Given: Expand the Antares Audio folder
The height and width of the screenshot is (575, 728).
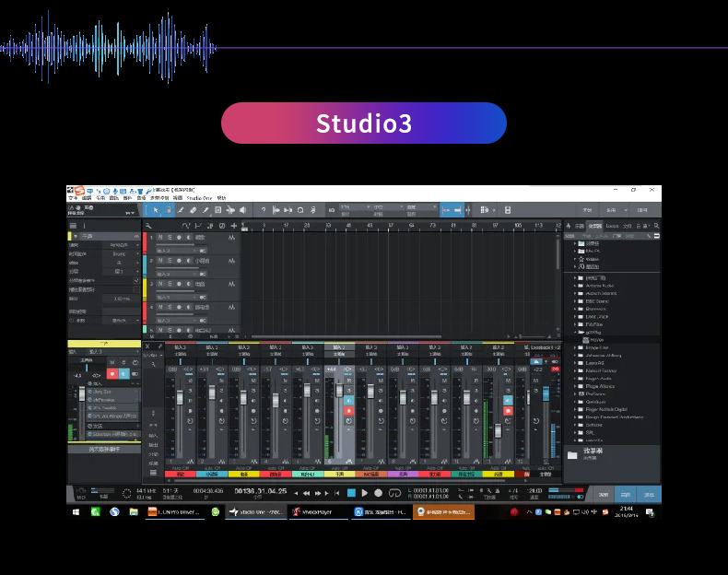Looking at the screenshot, I should click(x=575, y=286).
